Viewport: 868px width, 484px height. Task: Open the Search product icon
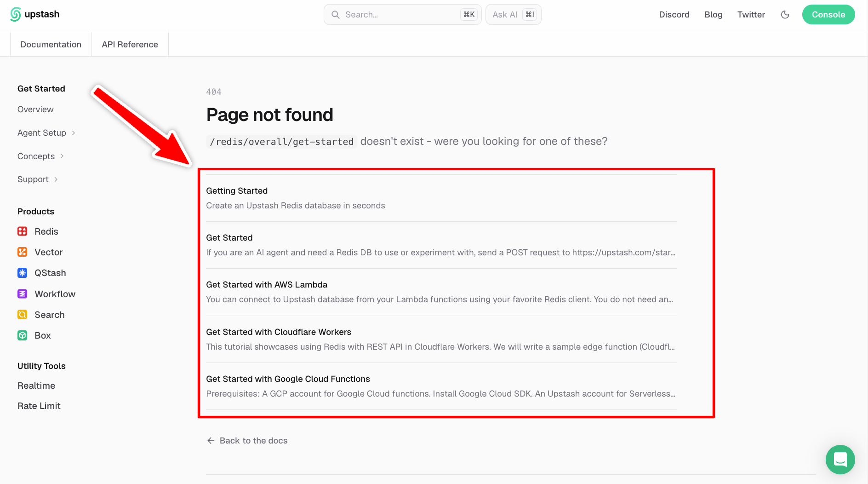tap(22, 315)
